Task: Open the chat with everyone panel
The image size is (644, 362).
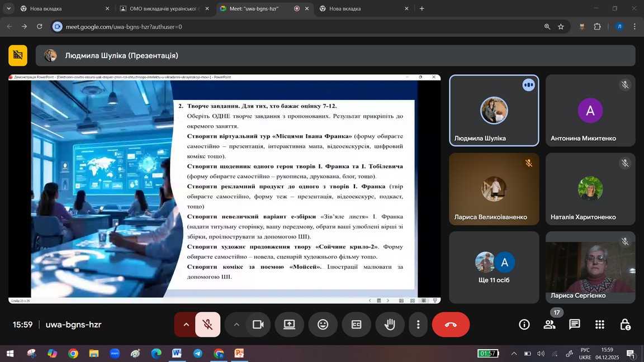Action: tap(574, 325)
